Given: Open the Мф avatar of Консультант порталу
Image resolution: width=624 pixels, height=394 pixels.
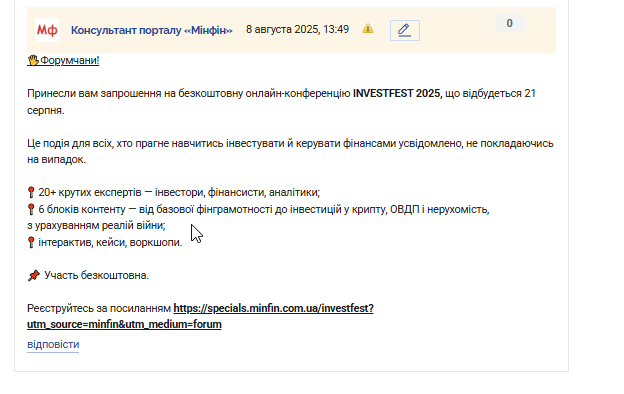Looking at the screenshot, I should pos(47,30).
